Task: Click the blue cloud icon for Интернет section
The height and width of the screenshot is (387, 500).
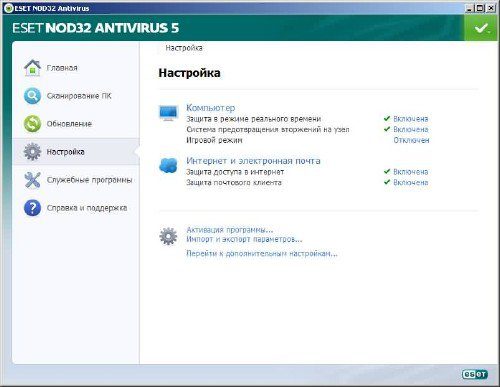Action: point(168,165)
